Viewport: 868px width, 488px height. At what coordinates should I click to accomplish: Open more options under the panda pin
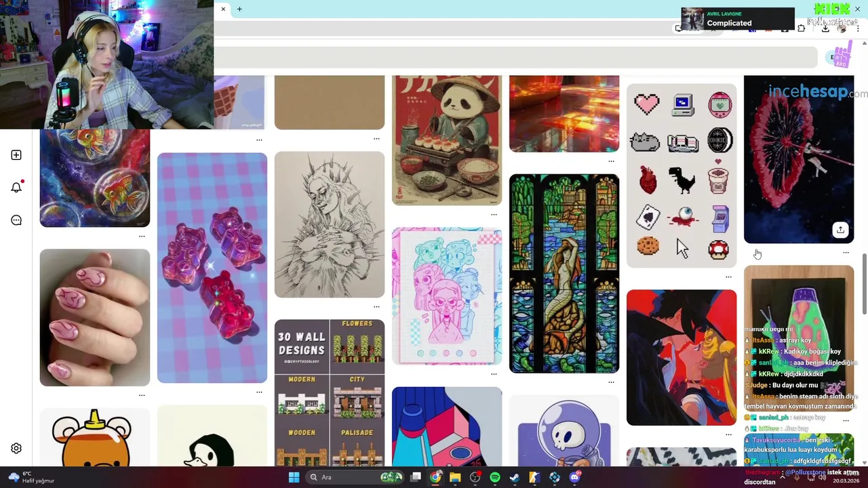(494, 214)
